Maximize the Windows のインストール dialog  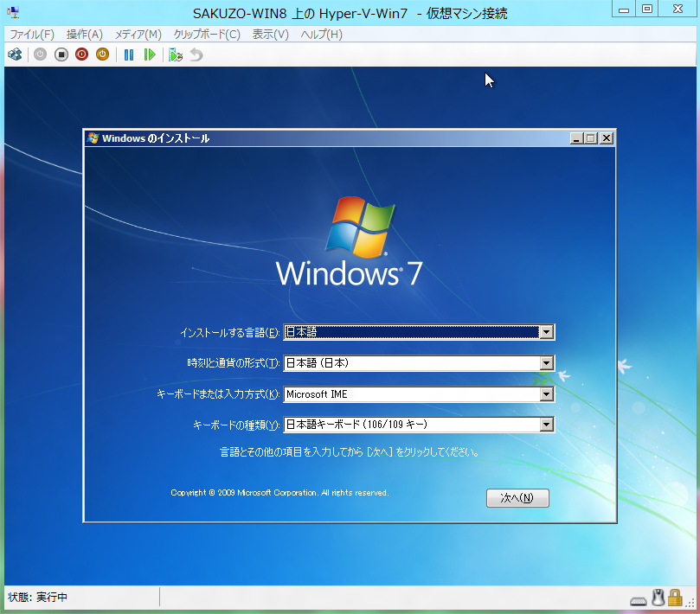591,138
